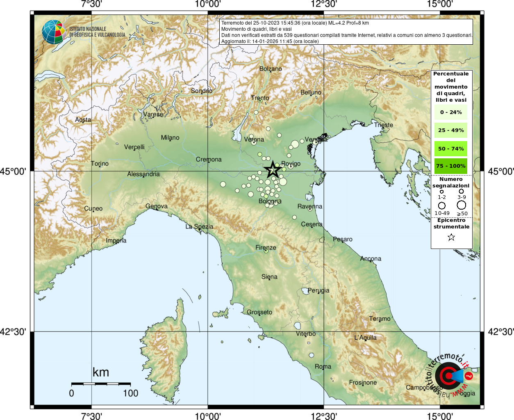Click the Ancona city label
Screen dimensions: 514x420
click(371, 258)
